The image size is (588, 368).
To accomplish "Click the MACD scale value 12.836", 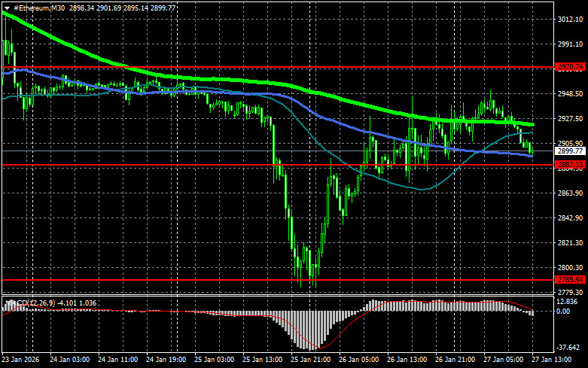I will tap(567, 302).
